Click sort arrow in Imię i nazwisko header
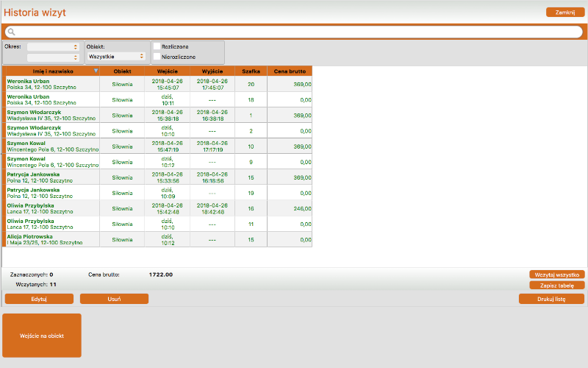 tap(96, 71)
